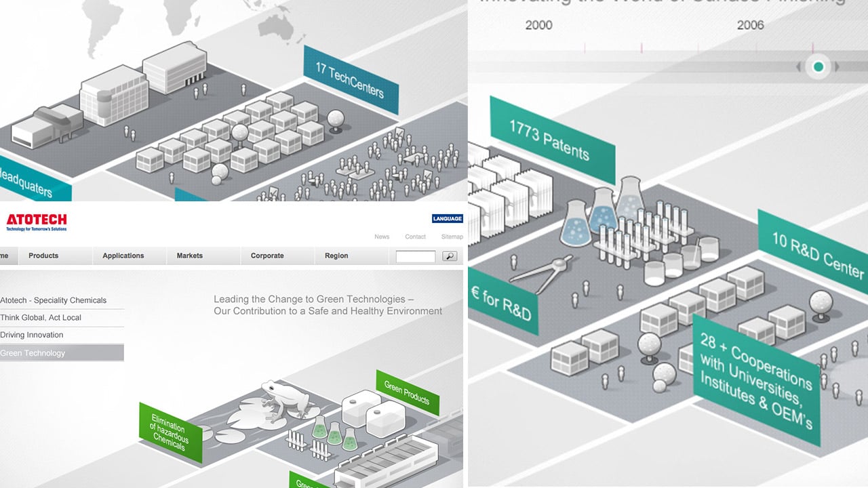The width and height of the screenshot is (868, 488).
Task: Click the green flasks illustration
Action: (x=335, y=432)
